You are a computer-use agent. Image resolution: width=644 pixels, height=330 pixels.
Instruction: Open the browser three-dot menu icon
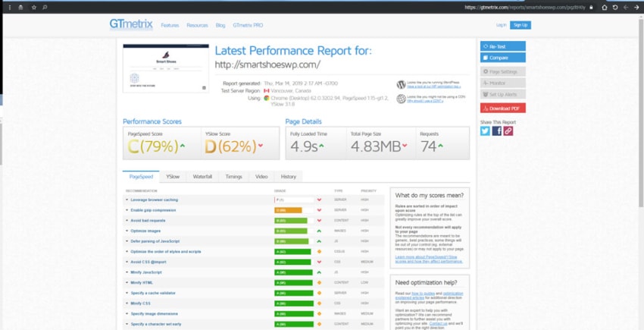click(x=10, y=8)
